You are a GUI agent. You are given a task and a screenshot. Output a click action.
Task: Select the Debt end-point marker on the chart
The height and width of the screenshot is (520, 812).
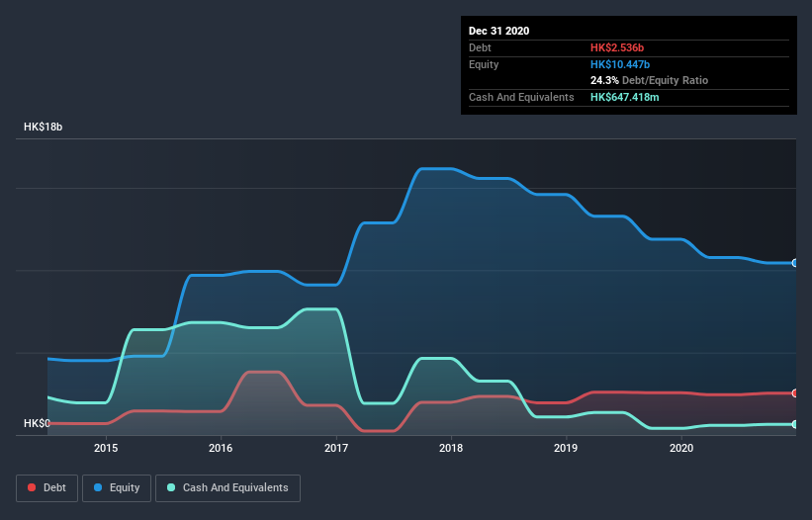coord(795,393)
